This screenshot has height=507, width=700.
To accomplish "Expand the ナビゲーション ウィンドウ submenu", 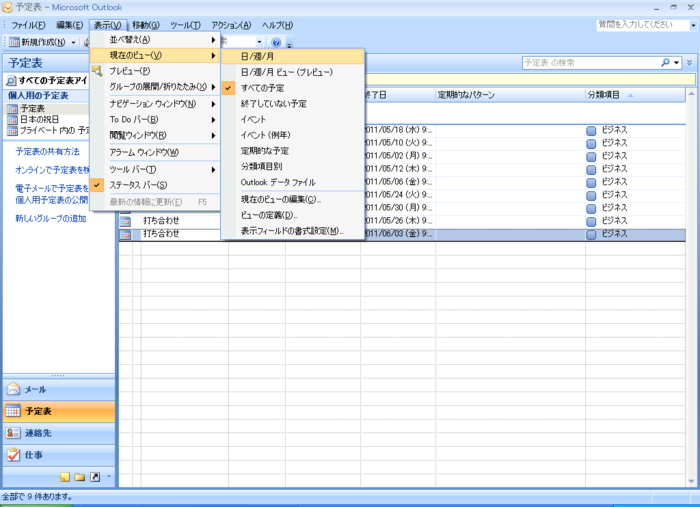I will [x=155, y=104].
